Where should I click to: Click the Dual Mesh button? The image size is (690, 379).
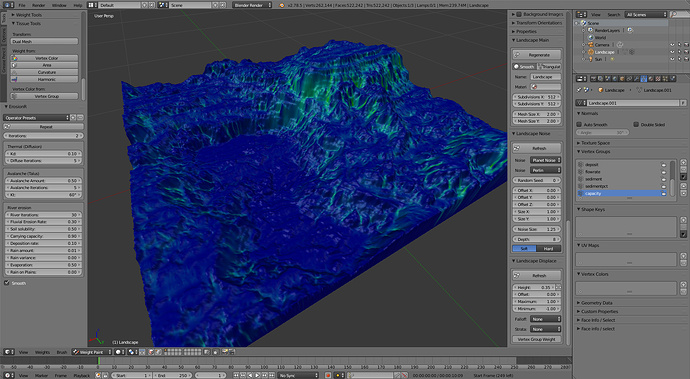point(44,41)
